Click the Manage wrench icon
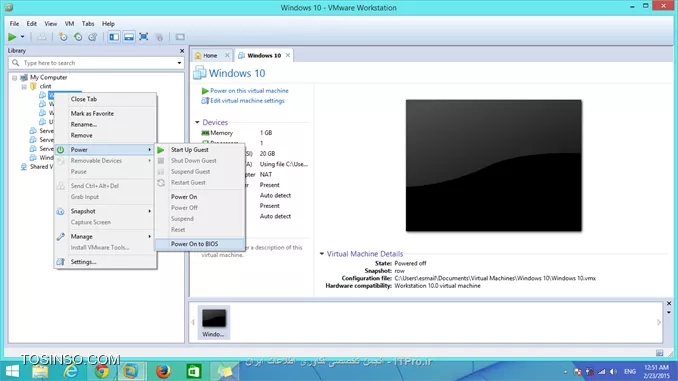 click(61, 237)
